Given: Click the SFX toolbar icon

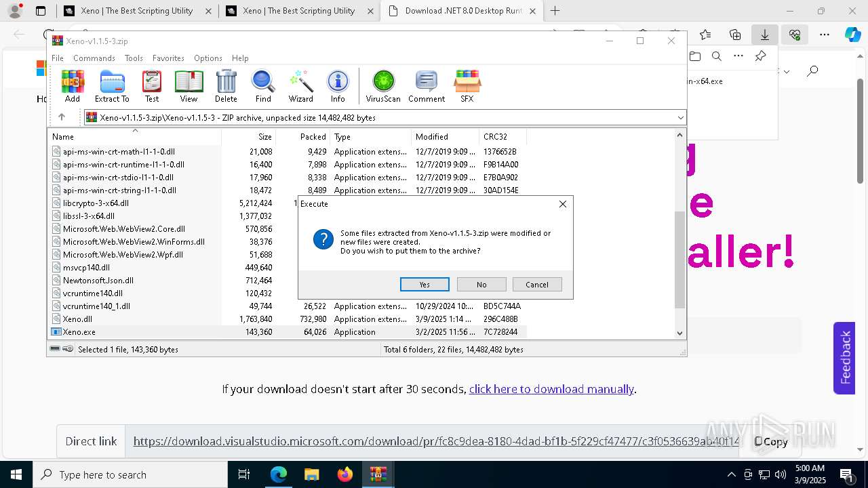Looking at the screenshot, I should tap(467, 86).
